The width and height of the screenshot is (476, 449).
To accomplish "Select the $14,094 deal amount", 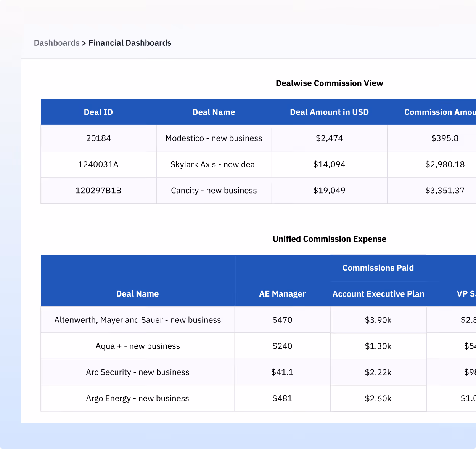I will point(329,164).
